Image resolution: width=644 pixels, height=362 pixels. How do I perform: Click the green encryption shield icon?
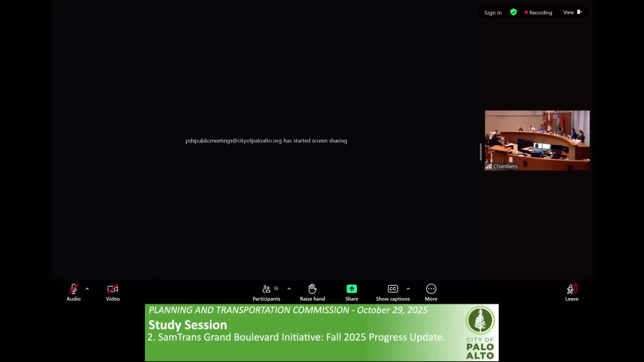513,12
